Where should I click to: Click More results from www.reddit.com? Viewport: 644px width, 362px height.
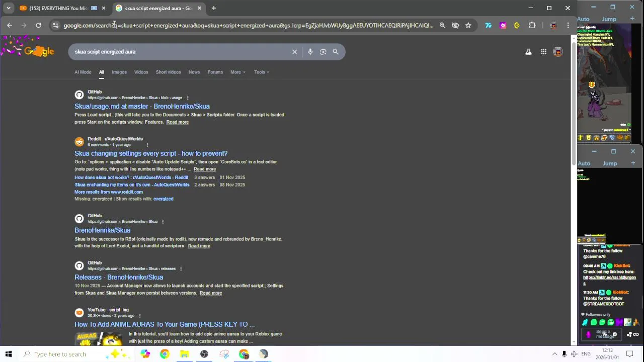point(109,192)
